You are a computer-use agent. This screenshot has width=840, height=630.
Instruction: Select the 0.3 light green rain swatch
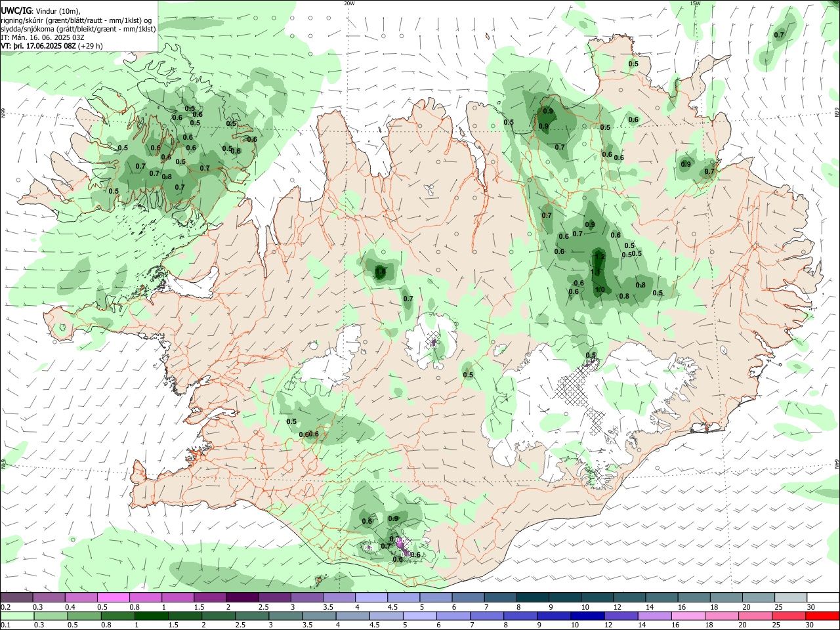pyautogui.click(x=50, y=616)
